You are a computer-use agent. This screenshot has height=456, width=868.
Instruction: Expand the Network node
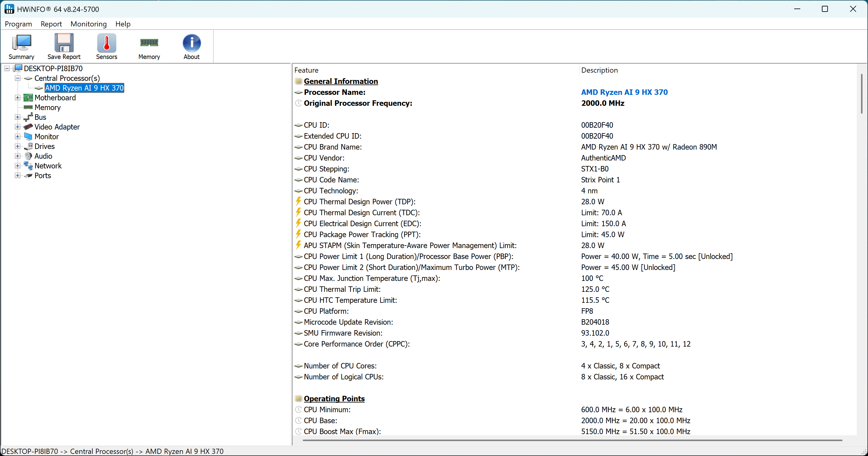point(17,166)
